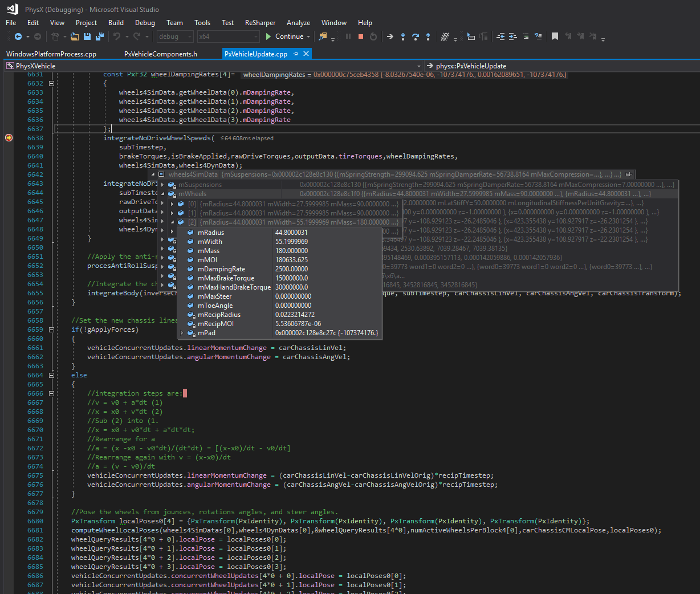Click the Save All icon in toolbar

pyautogui.click(x=100, y=36)
